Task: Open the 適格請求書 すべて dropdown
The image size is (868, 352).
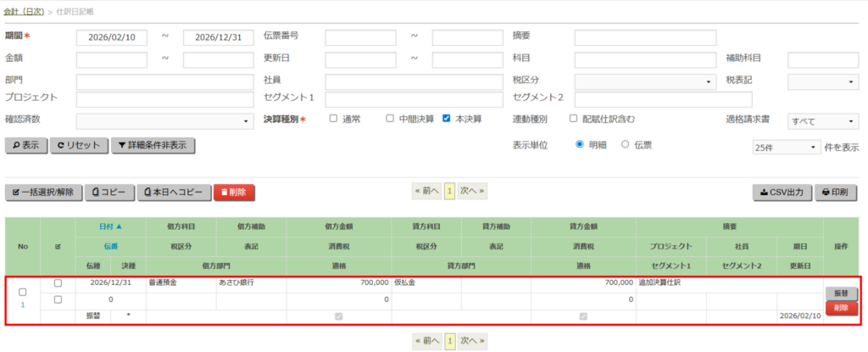Action: (x=823, y=121)
